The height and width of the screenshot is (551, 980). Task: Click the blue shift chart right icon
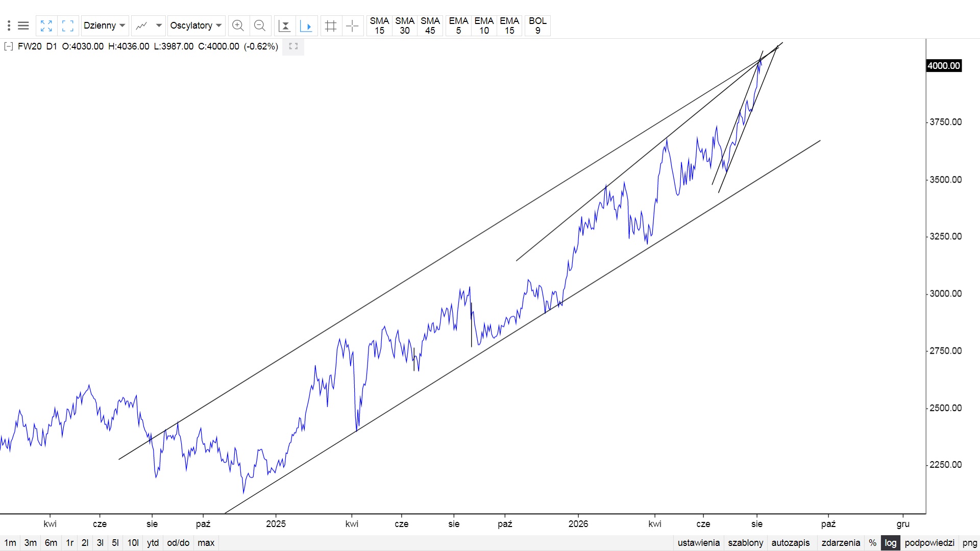[x=306, y=26]
